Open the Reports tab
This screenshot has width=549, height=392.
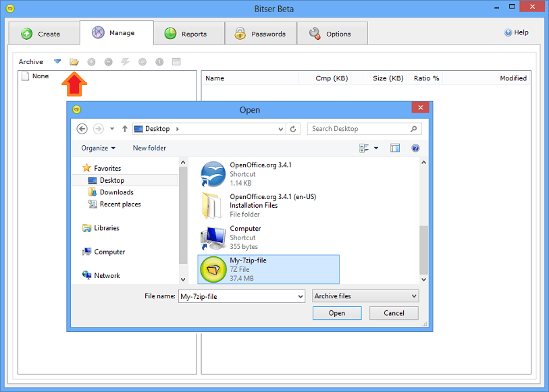click(x=189, y=34)
